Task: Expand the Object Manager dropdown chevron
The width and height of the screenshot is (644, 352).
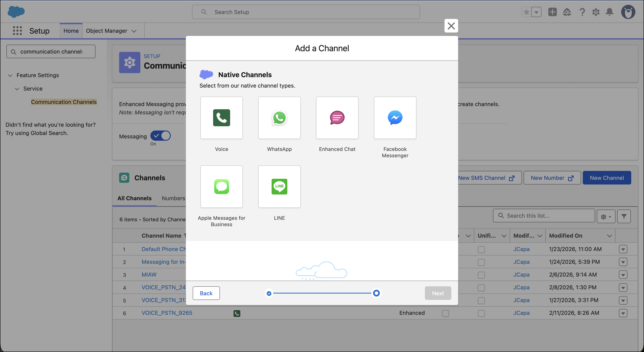Action: point(134,31)
